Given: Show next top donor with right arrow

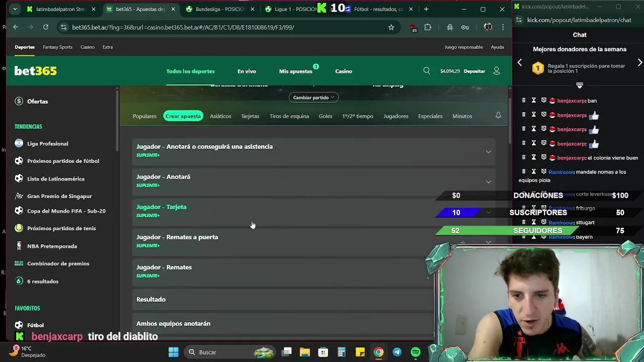Looking at the screenshot, I should (x=640, y=63).
